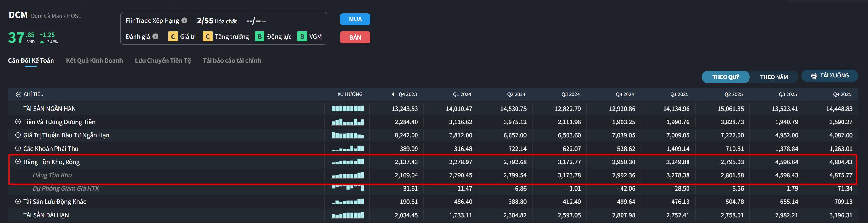Open the Lưu Chuyển Tiền Tệ tab
The image size is (868, 223).
(163, 61)
